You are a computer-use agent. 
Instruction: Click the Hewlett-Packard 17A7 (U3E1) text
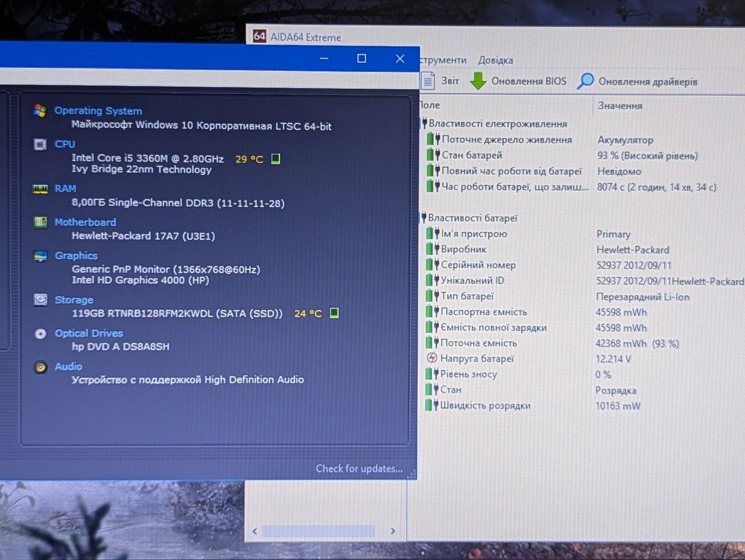[143, 236]
